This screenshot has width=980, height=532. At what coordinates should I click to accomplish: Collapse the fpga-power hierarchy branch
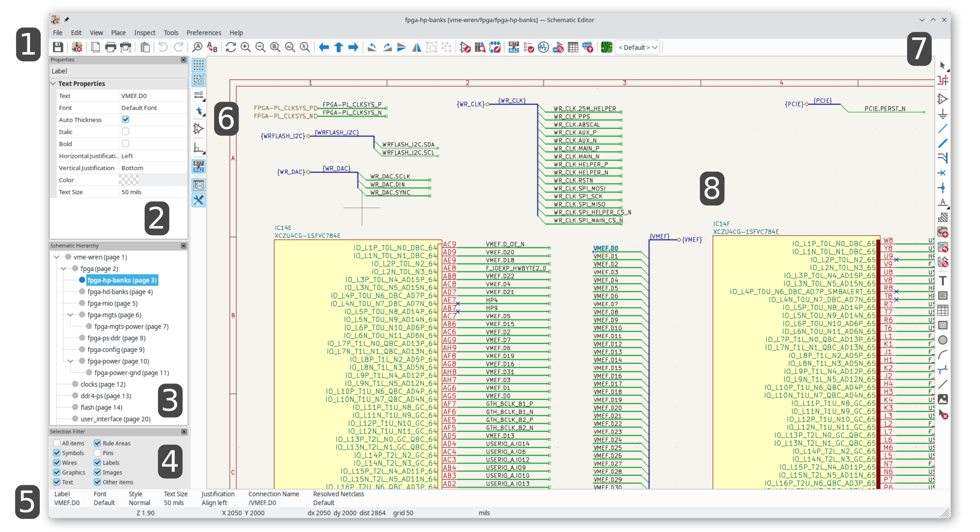click(69, 361)
